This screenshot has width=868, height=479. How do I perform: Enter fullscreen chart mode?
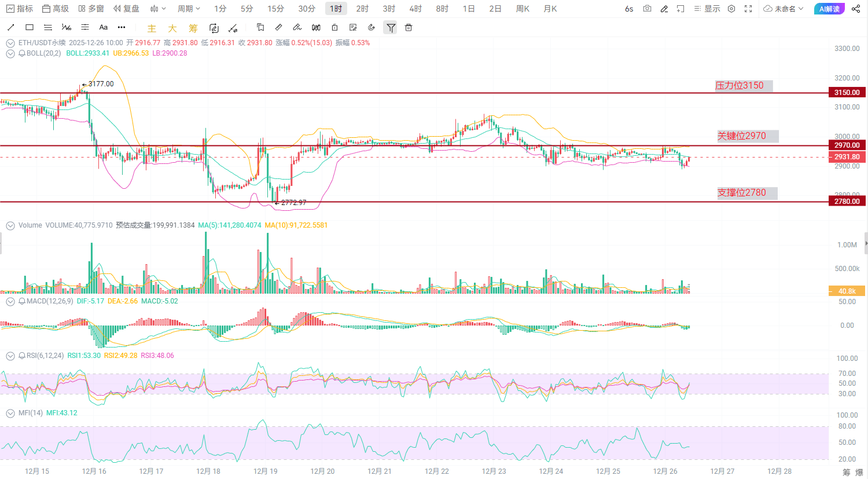(x=748, y=9)
